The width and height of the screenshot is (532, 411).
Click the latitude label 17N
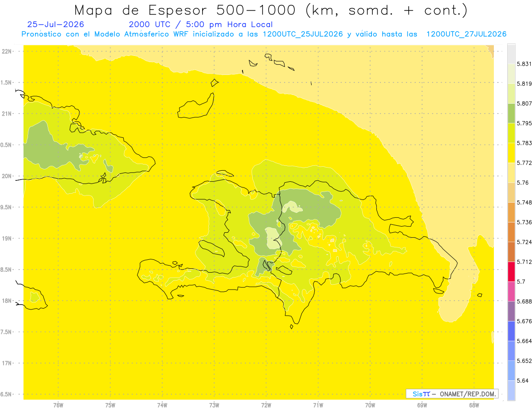(x=7, y=363)
